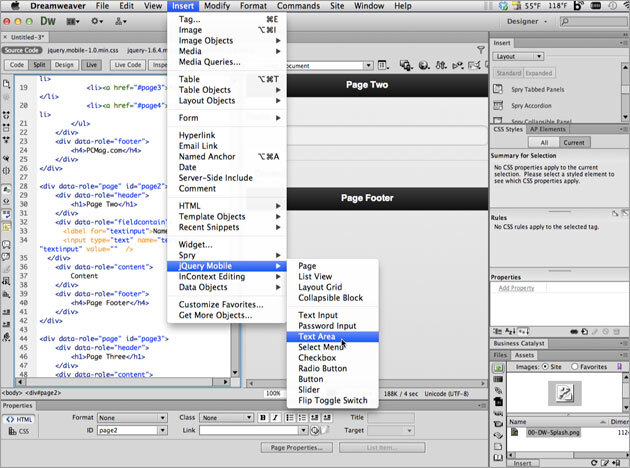Switch to the Files tab
This screenshot has height=468, width=630.
500,355
